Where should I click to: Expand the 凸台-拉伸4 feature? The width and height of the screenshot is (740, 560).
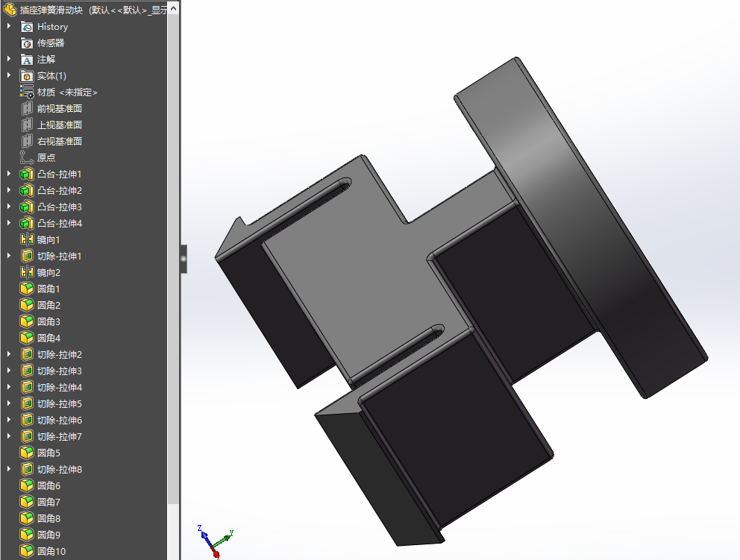pyautogui.click(x=8, y=223)
